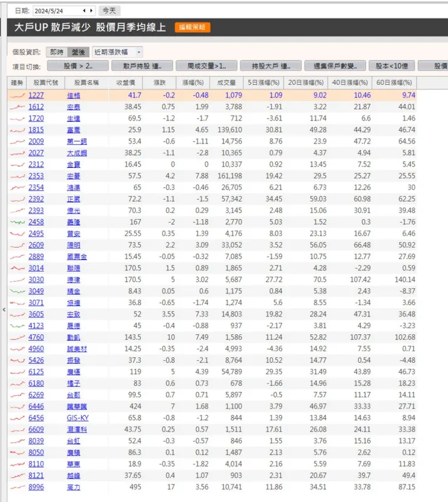Open stock code 6446 link
This screenshot has width=448, height=502.
coord(36,406)
